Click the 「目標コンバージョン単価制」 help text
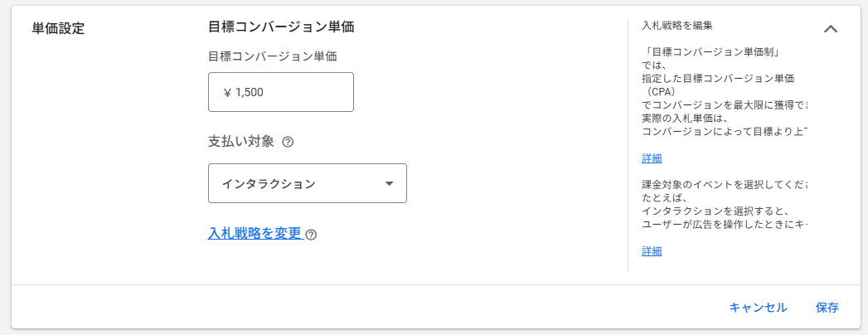Viewport: 868px width, 335px height. 713,51
